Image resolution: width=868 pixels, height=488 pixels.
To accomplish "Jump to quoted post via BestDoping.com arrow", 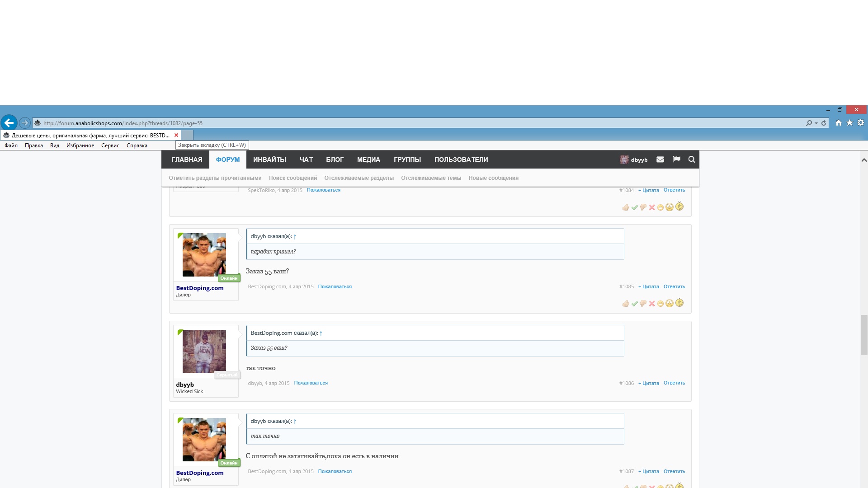I will pyautogui.click(x=321, y=333).
